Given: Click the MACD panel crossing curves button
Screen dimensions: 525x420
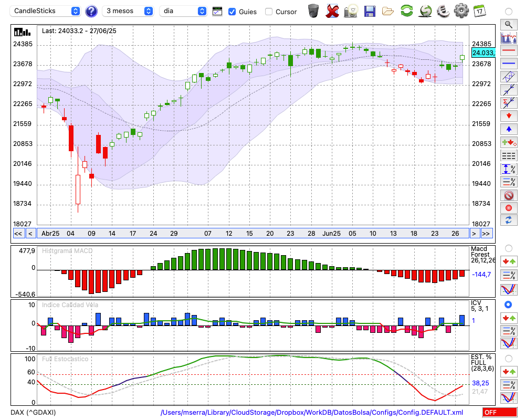Looking at the screenshot, I should click(x=509, y=289).
